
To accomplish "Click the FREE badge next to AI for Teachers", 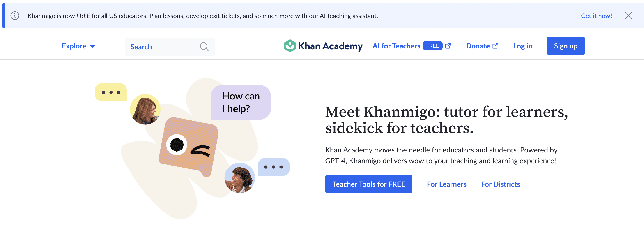I will tap(433, 46).
